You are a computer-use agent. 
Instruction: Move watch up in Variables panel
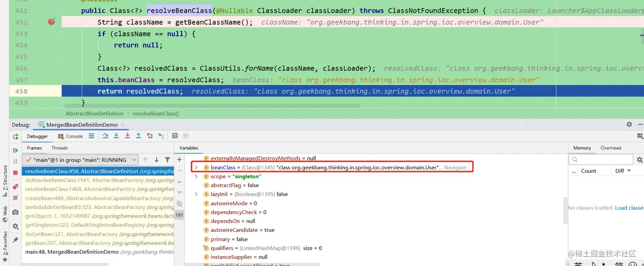point(179,182)
